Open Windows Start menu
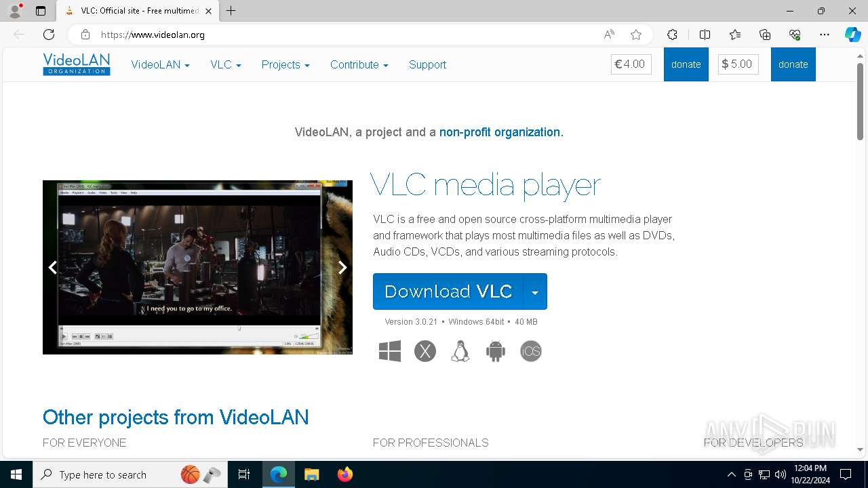The image size is (868, 488). [x=16, y=474]
